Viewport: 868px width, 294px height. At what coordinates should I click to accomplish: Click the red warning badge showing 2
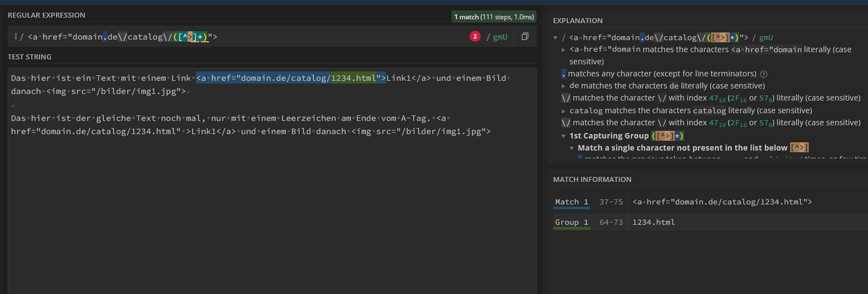tap(475, 36)
